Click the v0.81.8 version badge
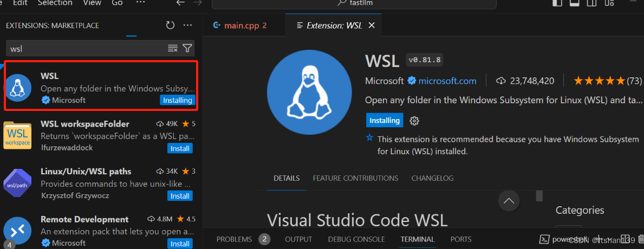644x249 pixels. pos(425,60)
